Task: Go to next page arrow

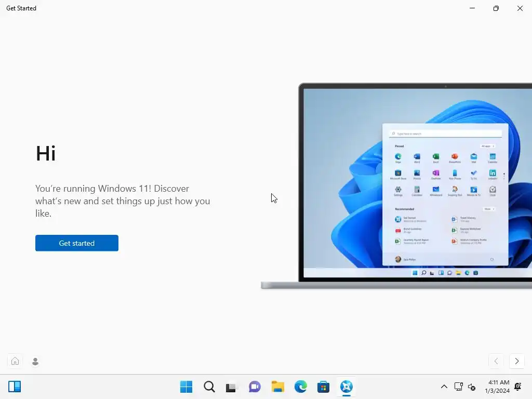Action: tap(517, 361)
